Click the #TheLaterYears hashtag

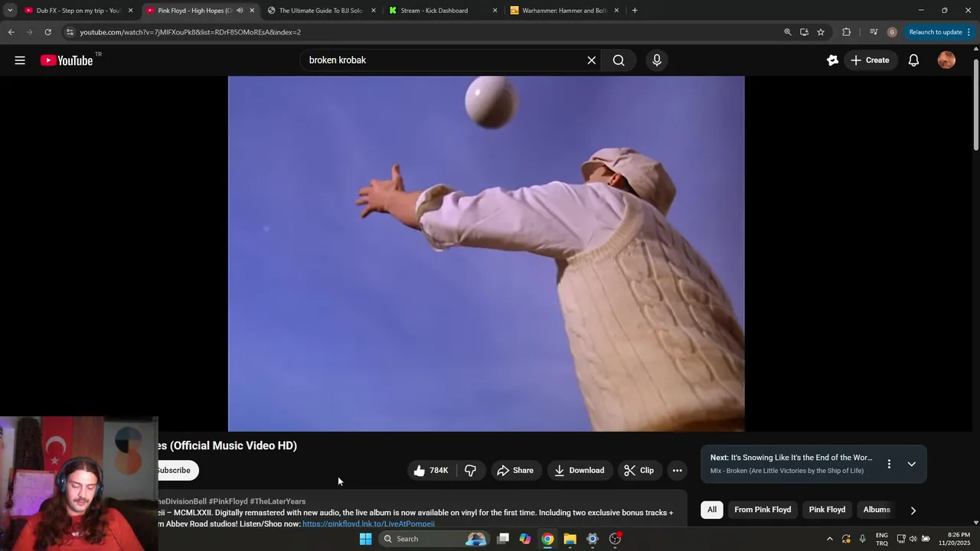277,501
